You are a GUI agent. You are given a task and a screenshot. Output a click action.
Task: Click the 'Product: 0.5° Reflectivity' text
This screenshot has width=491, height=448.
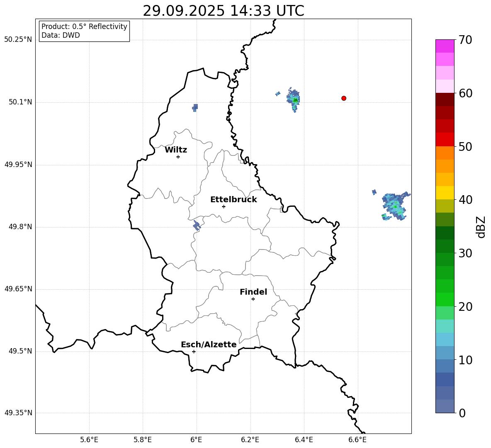(84, 27)
